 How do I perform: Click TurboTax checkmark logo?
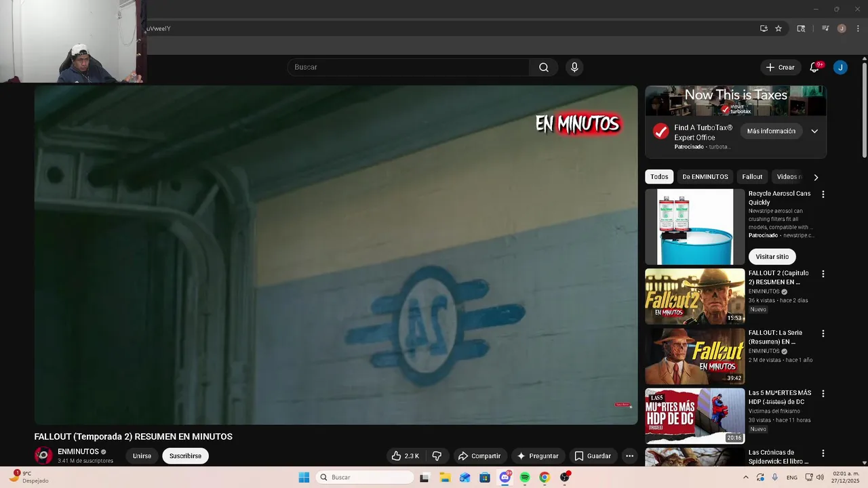click(660, 131)
